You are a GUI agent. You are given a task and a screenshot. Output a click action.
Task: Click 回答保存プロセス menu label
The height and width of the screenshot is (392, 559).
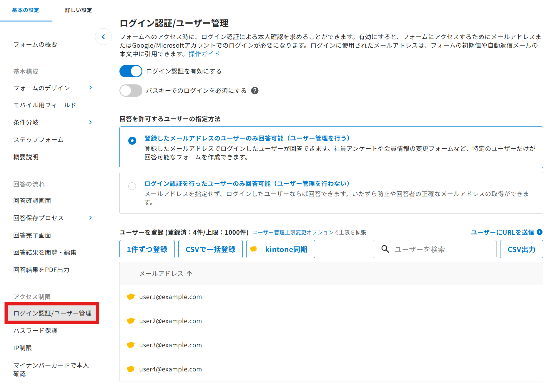click(x=39, y=218)
